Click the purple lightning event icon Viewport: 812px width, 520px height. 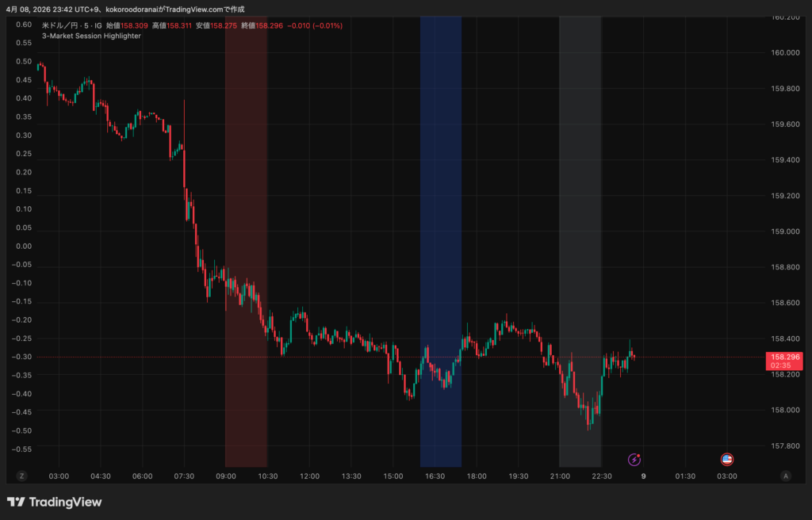[x=634, y=459]
